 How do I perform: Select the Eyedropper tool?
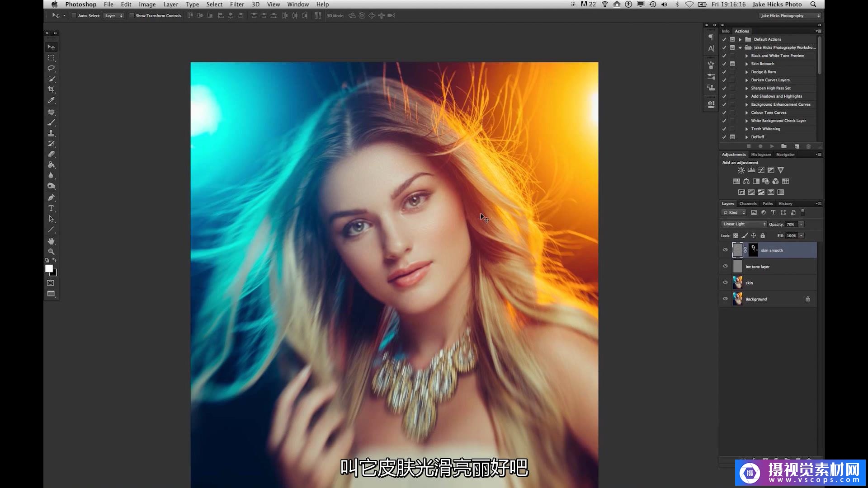coord(51,100)
